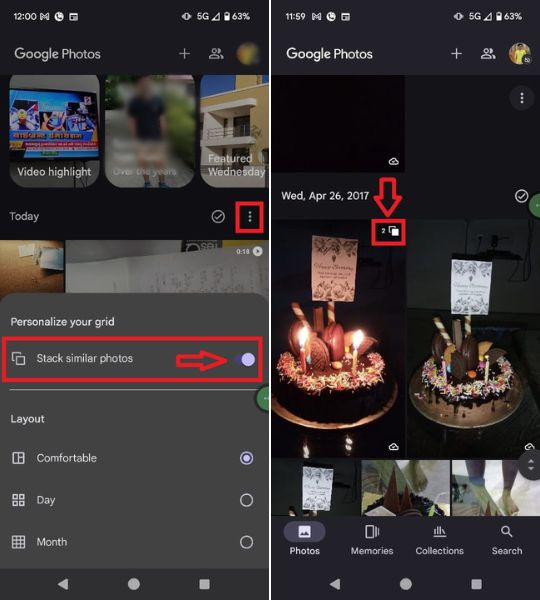Tap Android recents button on left phone
This screenshot has width=540, height=600.
(x=204, y=584)
